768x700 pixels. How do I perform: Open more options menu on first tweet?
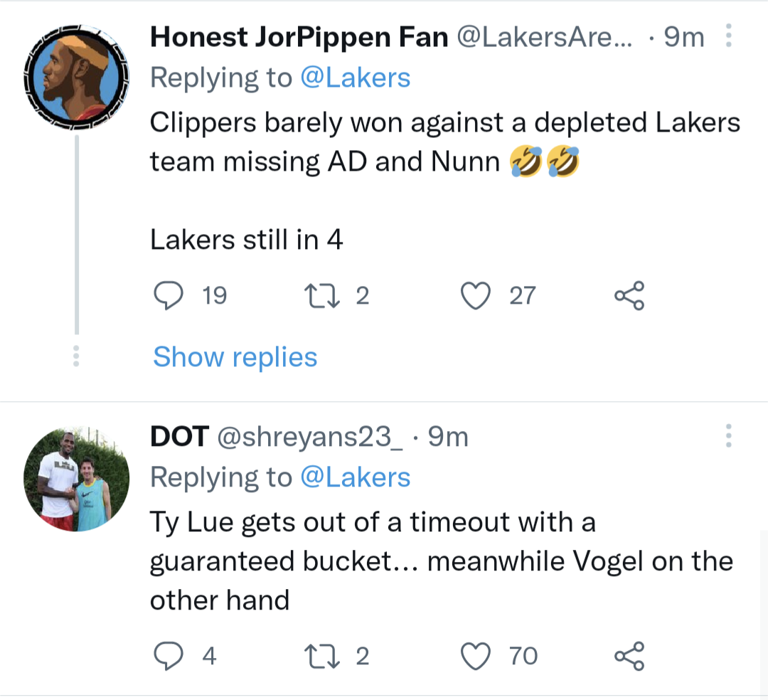[x=728, y=36]
